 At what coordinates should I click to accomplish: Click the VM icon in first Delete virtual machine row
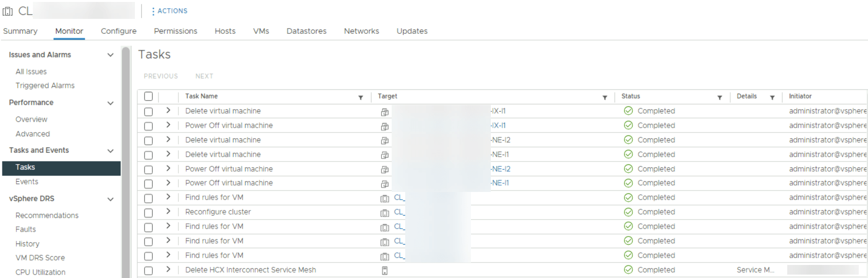tap(384, 112)
